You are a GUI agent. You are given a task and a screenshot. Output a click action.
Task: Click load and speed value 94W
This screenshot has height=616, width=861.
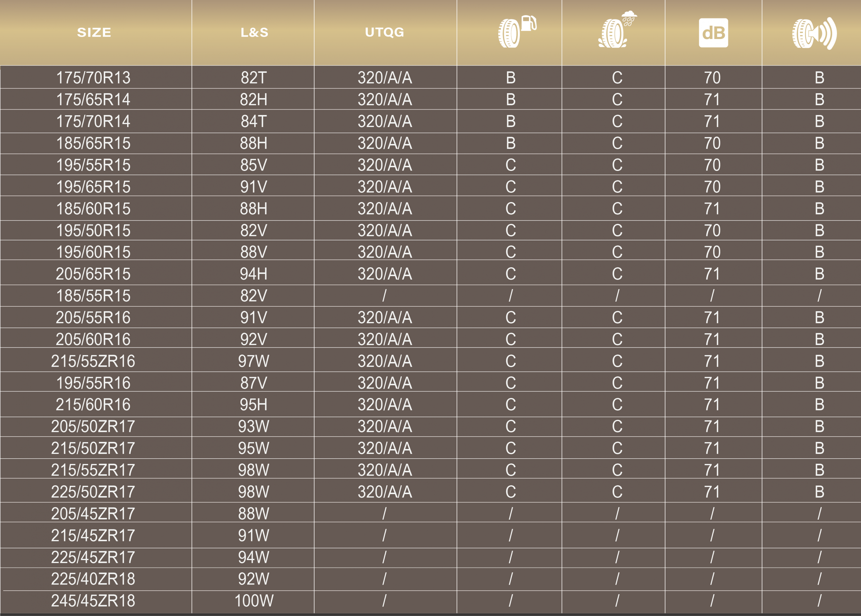coord(254,557)
